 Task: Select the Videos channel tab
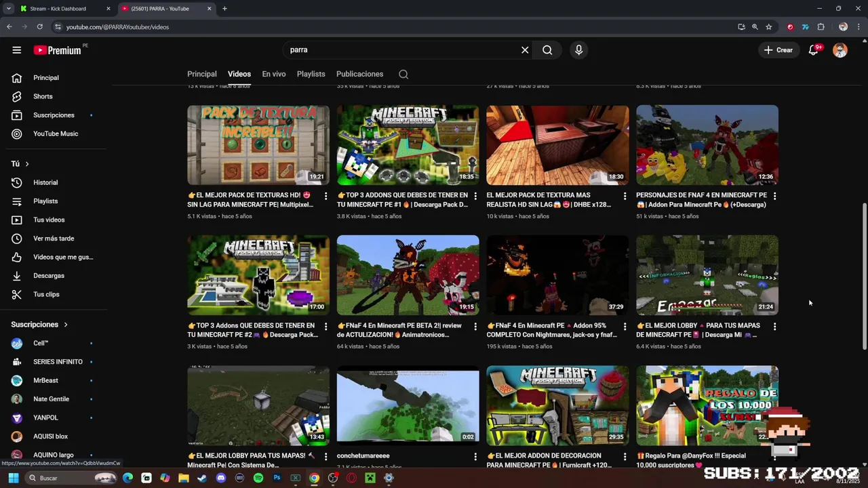coord(239,75)
